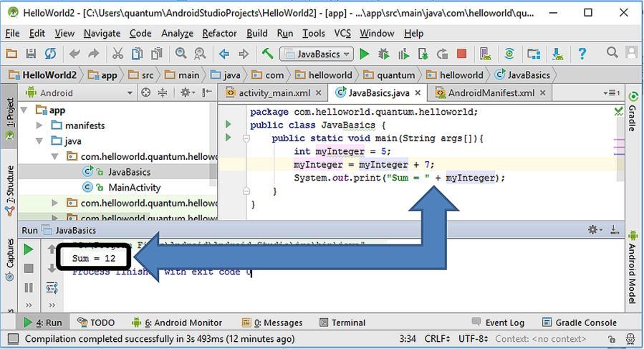Undo the last edit via toolbar
644x349 pixels.
pyautogui.click(x=75, y=54)
